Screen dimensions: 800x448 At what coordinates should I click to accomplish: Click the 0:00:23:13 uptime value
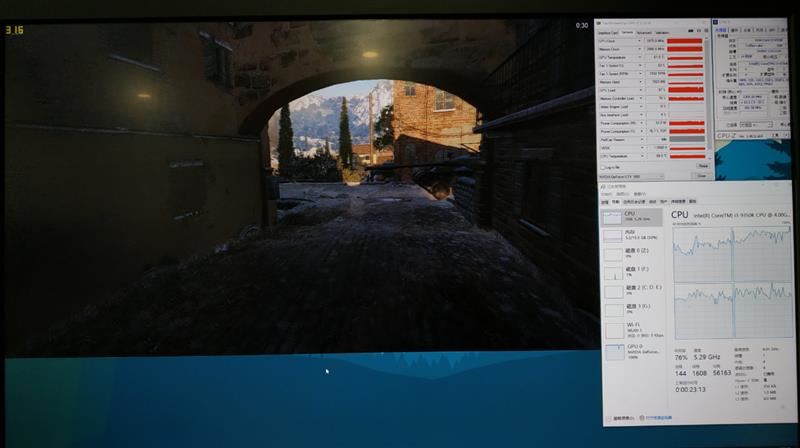click(690, 389)
